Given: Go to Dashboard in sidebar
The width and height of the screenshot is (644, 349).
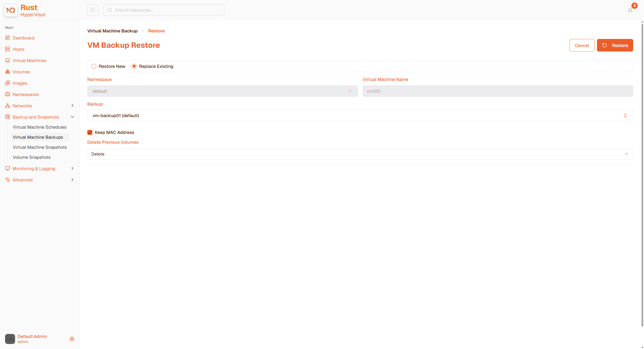Looking at the screenshot, I should point(23,38).
